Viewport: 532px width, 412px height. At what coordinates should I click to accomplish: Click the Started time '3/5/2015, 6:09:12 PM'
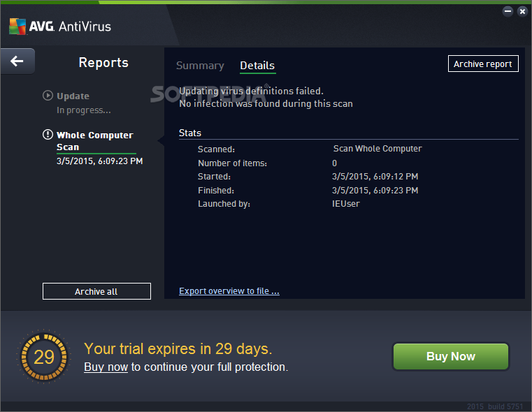coord(375,177)
